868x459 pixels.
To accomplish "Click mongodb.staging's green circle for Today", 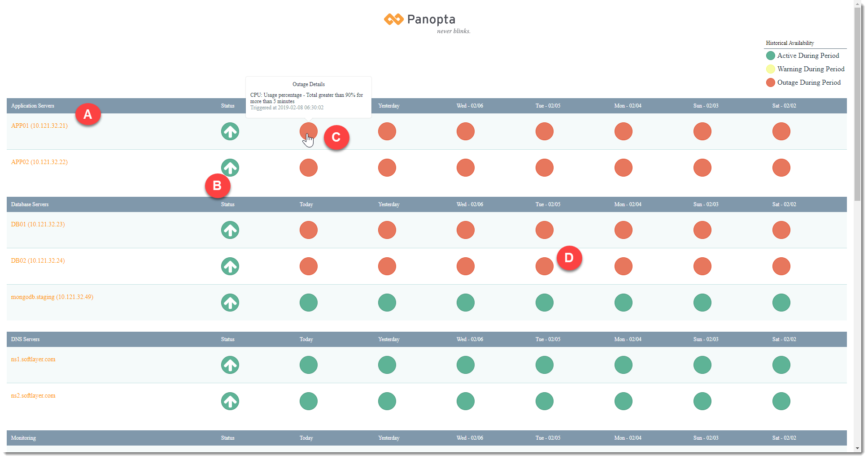I will click(x=309, y=303).
